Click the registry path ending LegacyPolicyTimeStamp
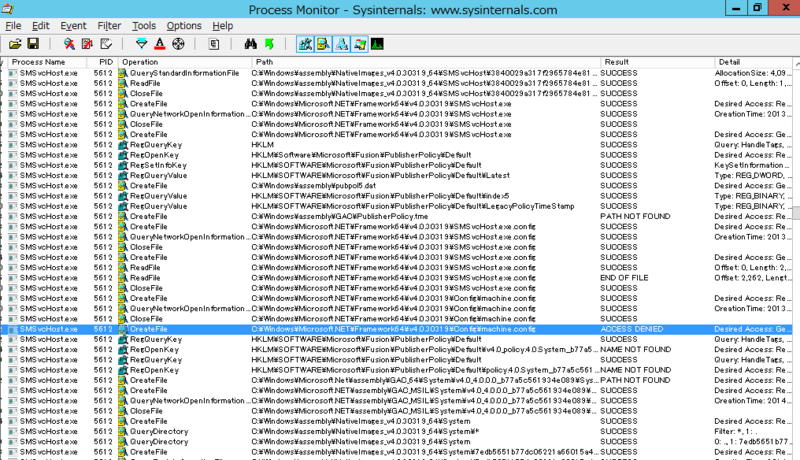This screenshot has height=460, width=800. (x=412, y=206)
